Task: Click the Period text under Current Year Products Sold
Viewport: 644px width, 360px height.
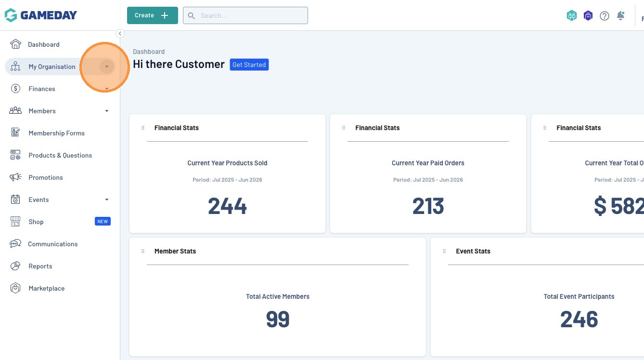Action: click(x=227, y=180)
